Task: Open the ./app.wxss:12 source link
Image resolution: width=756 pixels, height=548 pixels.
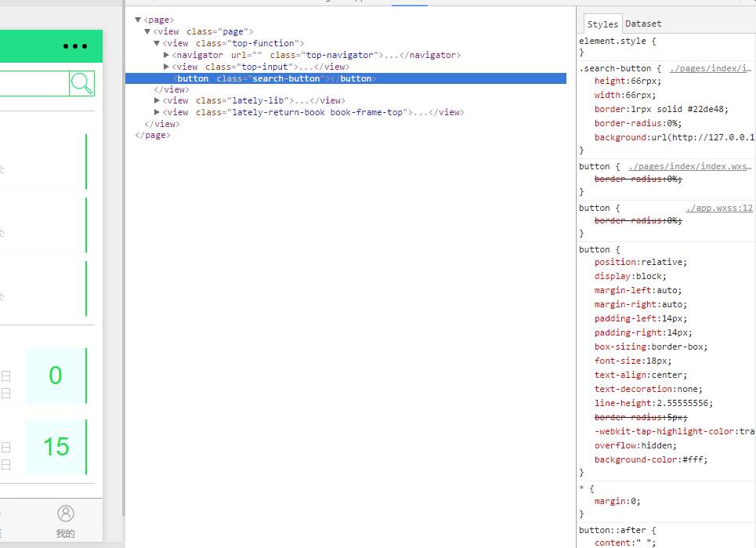Action: [x=719, y=208]
